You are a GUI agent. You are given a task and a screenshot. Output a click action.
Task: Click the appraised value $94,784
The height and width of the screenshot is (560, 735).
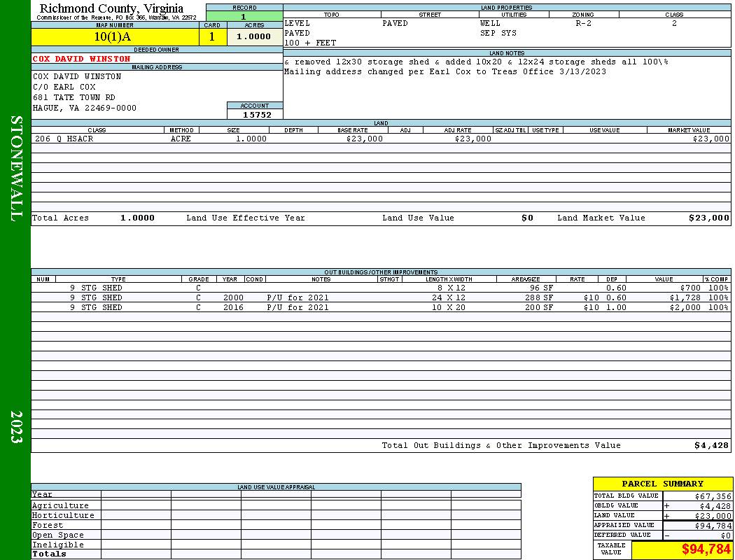click(x=713, y=526)
